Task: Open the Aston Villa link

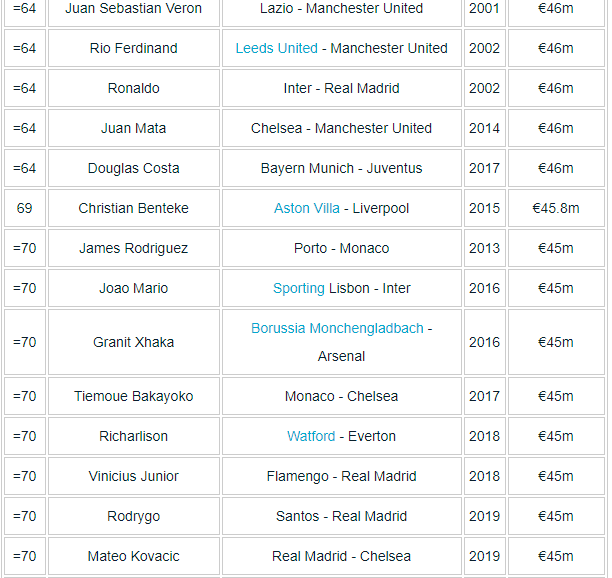Action: (305, 208)
